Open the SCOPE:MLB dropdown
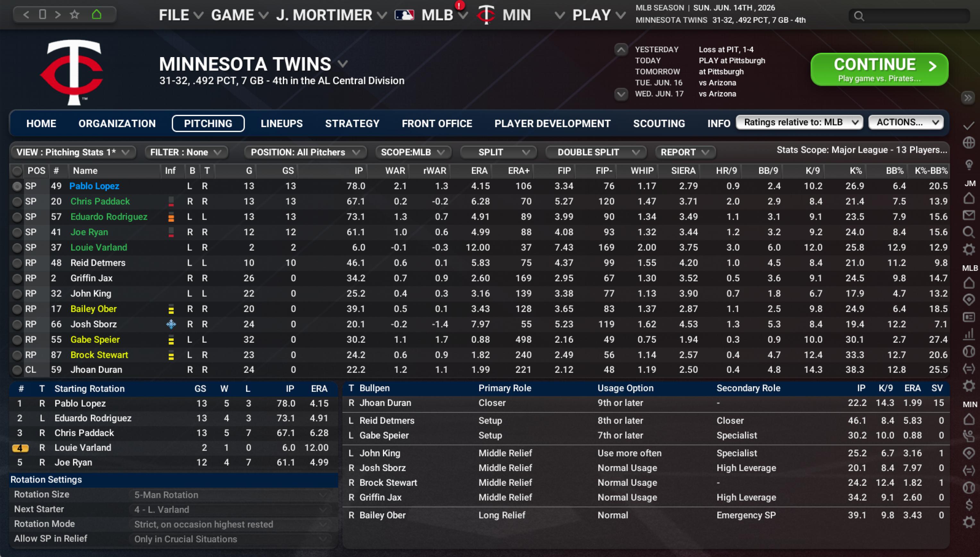Viewport: 980px width, 557px height. point(413,152)
